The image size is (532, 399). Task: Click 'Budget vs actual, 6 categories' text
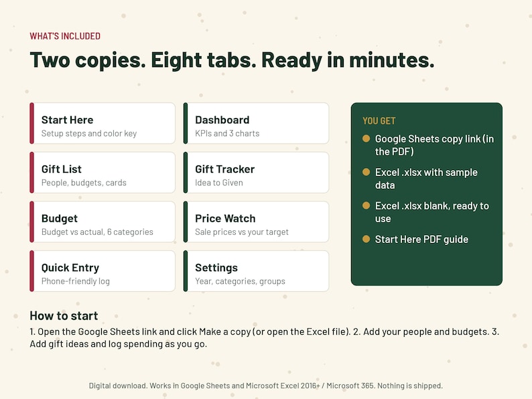(97, 232)
